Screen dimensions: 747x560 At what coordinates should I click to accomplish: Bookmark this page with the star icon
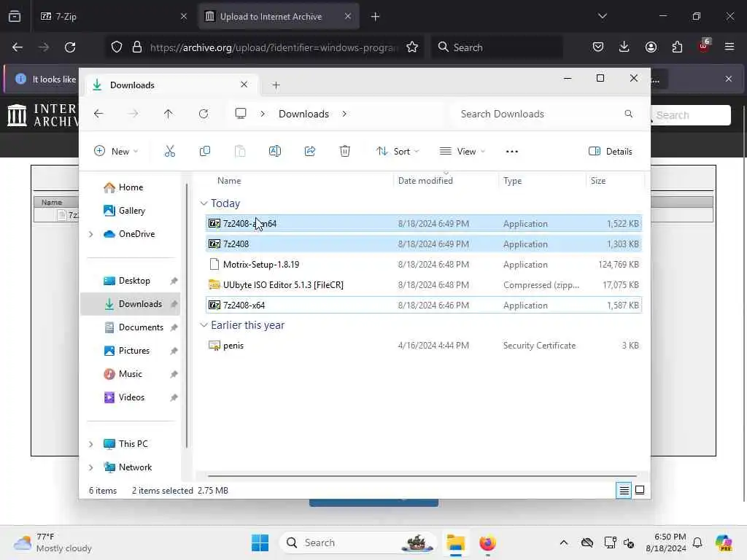[412, 47]
